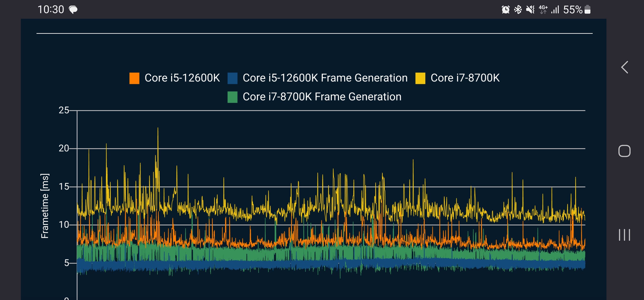The height and width of the screenshot is (300, 644).
Task: Tap the battery icon in status bar
Action: point(587,10)
